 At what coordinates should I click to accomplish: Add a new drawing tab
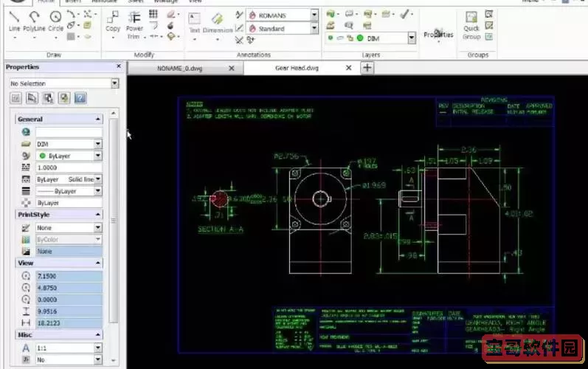coord(367,68)
